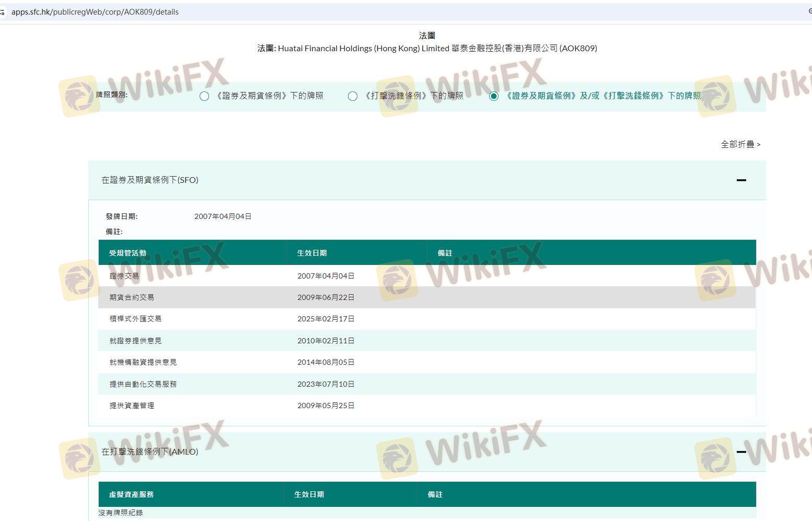
Task: Click 全部折疊 to collapse all sections
Action: click(x=740, y=144)
